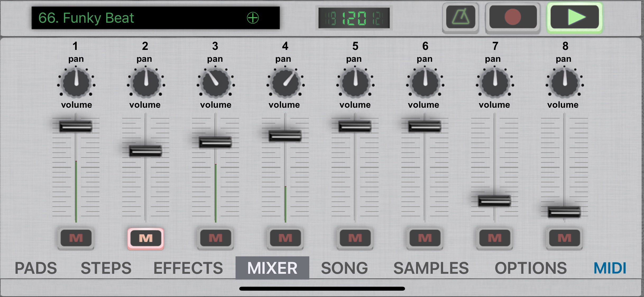Unmute channel 2

(x=146, y=238)
